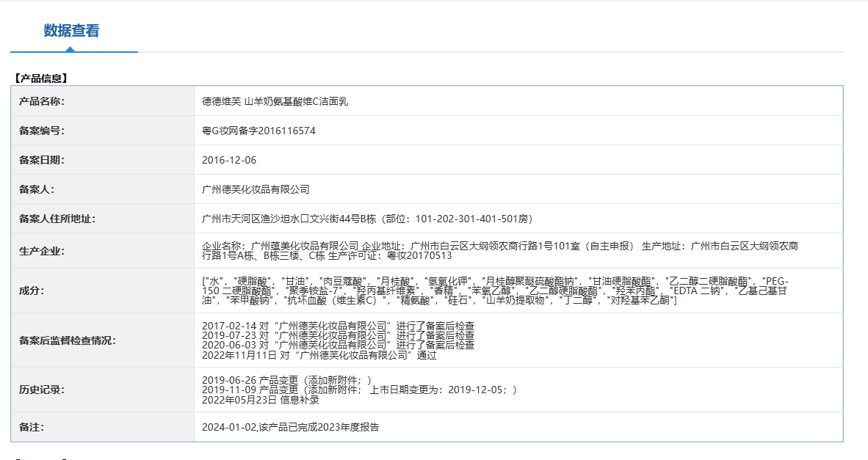Click filer value 广州德芙化妆品有限公司 in 备案人 row
This screenshot has height=460, width=868.
256,189
